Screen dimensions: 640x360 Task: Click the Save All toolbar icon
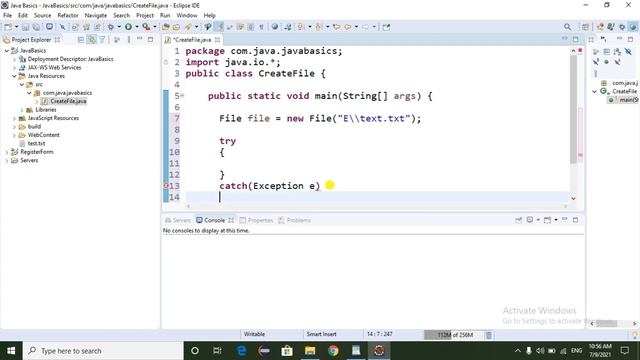click(36, 27)
